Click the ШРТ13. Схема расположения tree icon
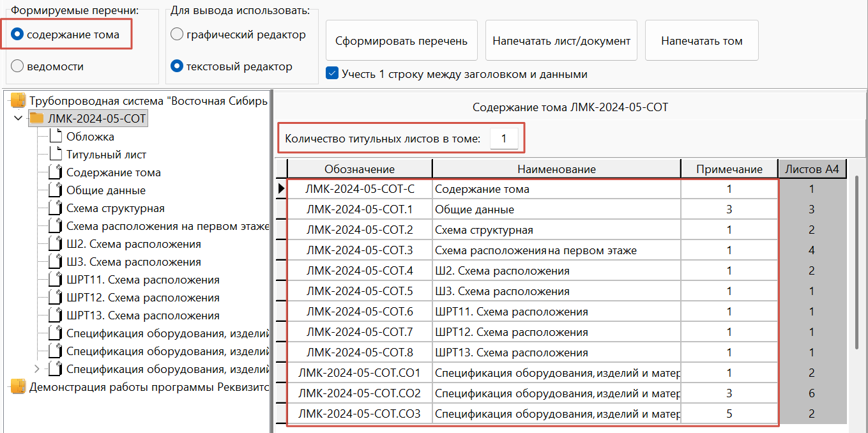 coord(56,315)
